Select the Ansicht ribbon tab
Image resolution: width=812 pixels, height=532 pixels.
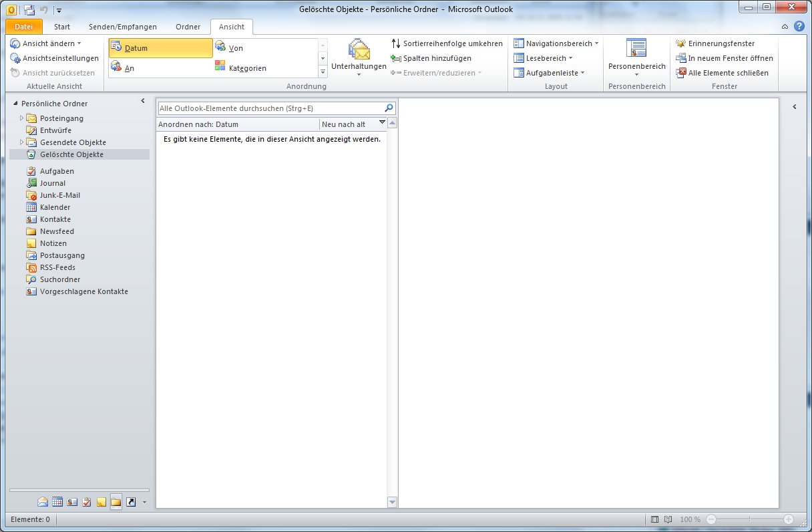point(232,27)
